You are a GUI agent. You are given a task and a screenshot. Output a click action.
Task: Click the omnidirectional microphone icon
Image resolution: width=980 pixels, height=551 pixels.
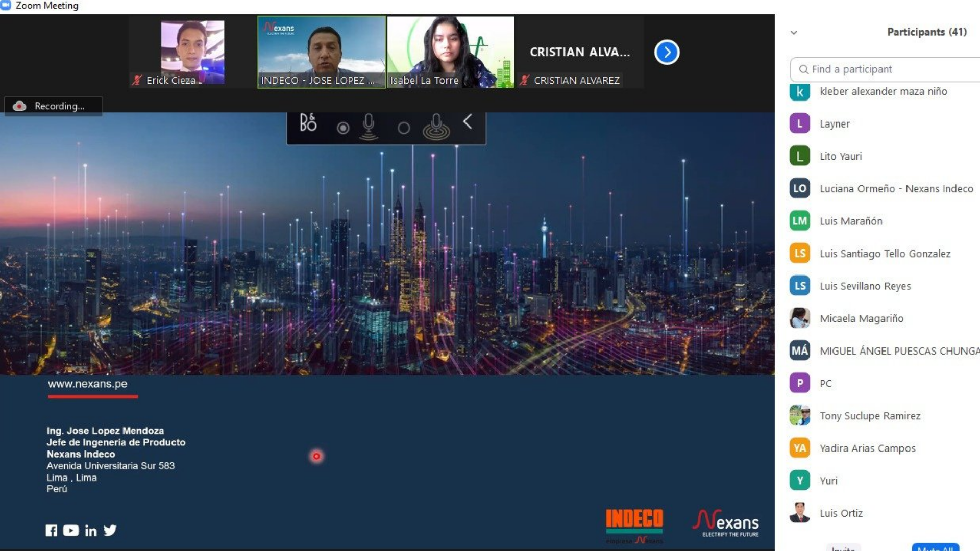pyautogui.click(x=436, y=127)
